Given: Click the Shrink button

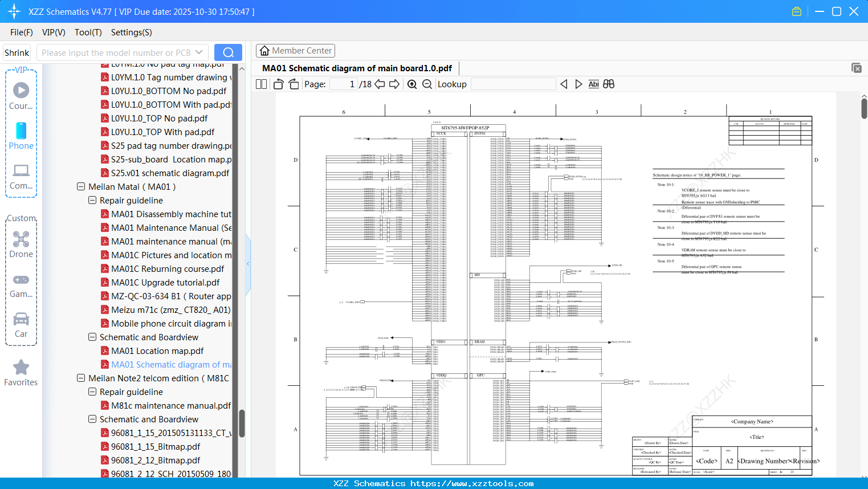Looking at the screenshot, I should (17, 52).
